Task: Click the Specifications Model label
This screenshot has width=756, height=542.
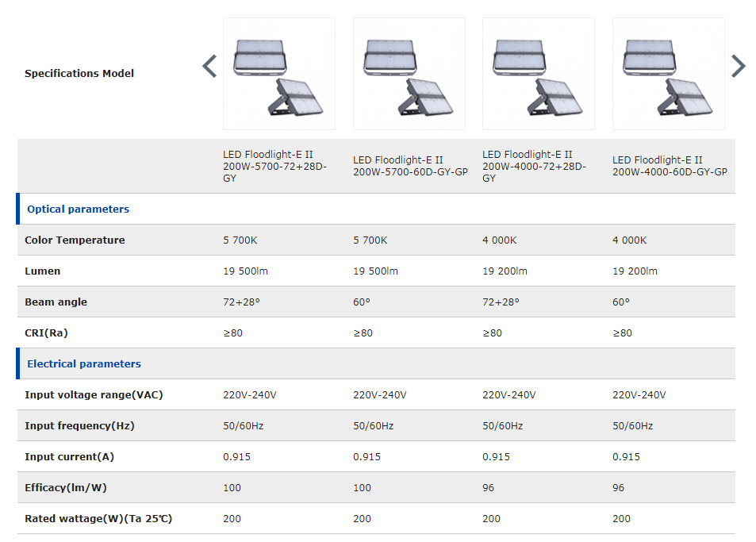Action: point(79,73)
